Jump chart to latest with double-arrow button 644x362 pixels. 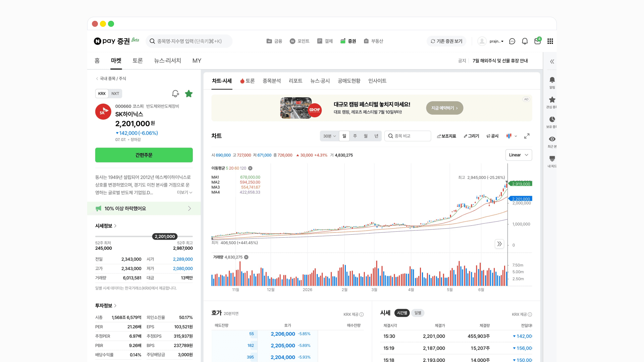pyautogui.click(x=499, y=244)
